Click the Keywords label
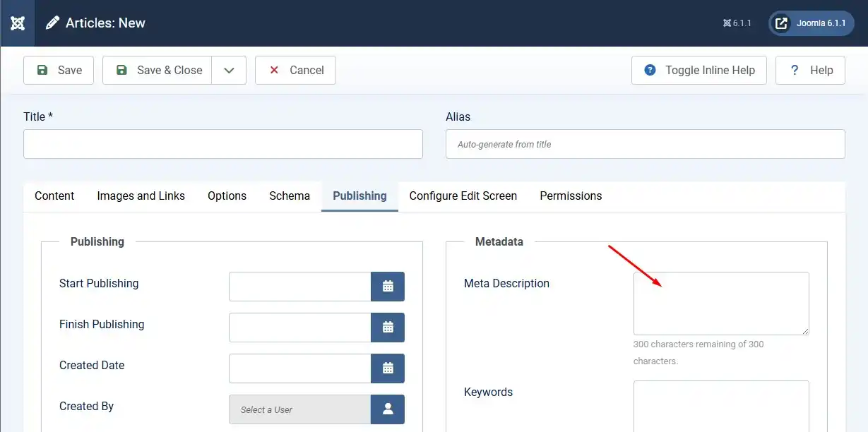The height and width of the screenshot is (432, 868). tap(488, 392)
